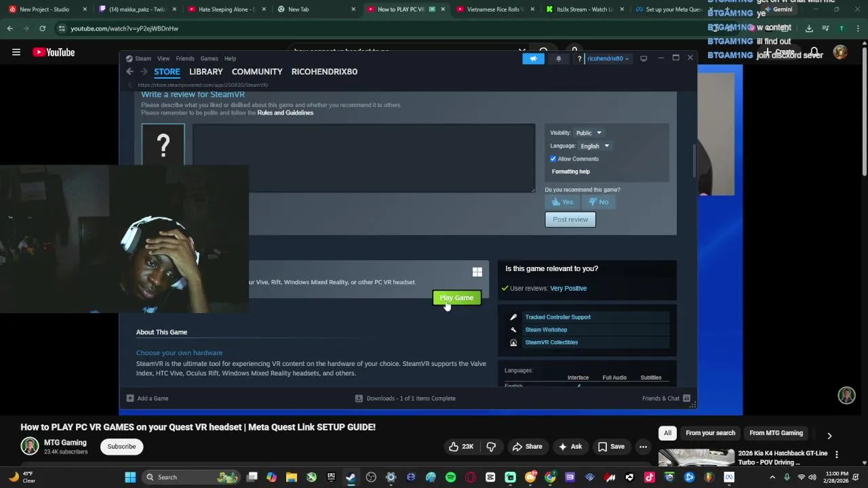This screenshot has height=488, width=868.
Task: Open Chrome downloads icon
Action: tap(809, 28)
